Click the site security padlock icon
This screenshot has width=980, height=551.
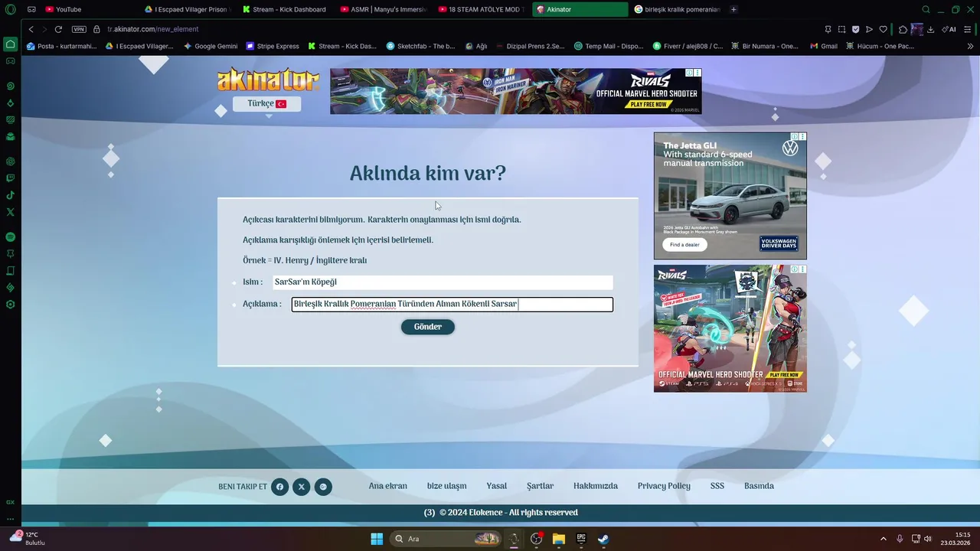[x=97, y=29]
